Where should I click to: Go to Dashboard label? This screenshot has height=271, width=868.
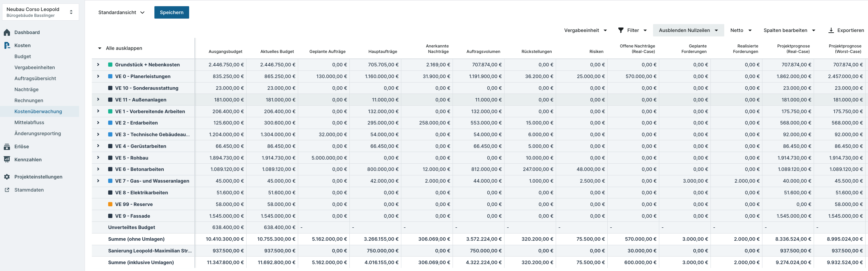coord(27,32)
